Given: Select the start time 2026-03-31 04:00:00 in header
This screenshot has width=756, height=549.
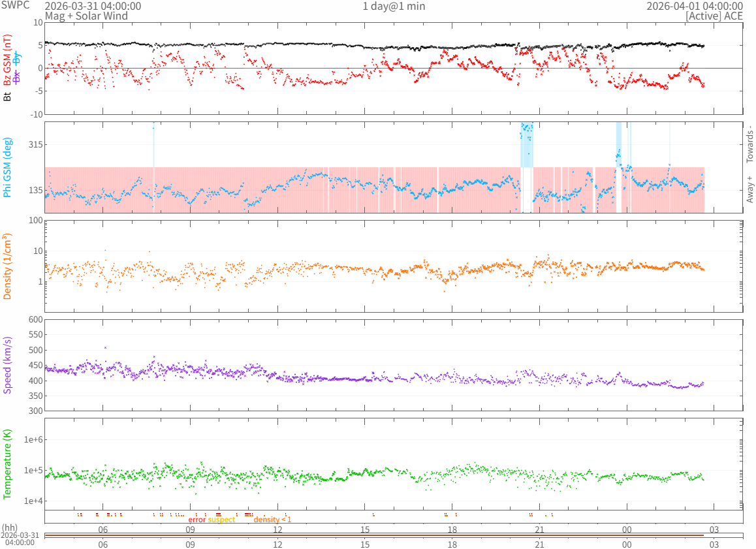Looking at the screenshot, I should click(x=93, y=7).
